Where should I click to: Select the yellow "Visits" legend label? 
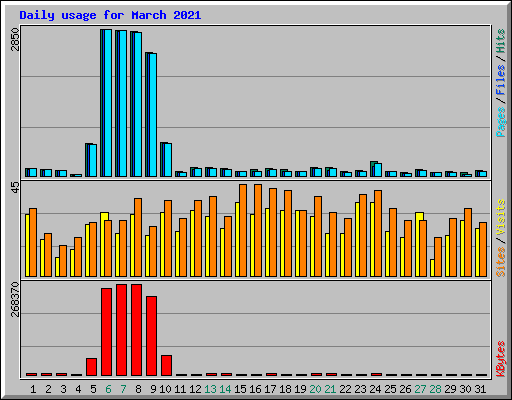coord(500,217)
